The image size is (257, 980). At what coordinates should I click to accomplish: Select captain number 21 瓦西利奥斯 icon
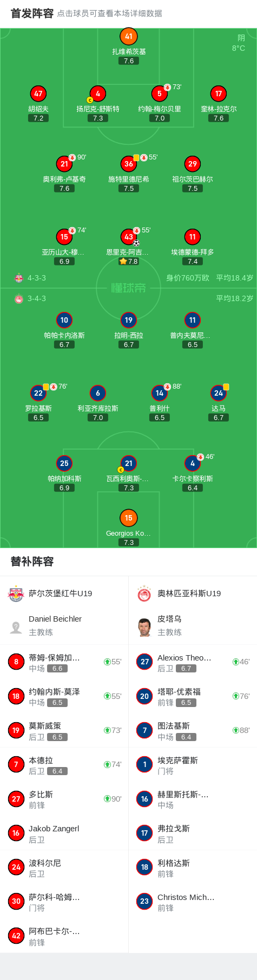click(x=129, y=463)
